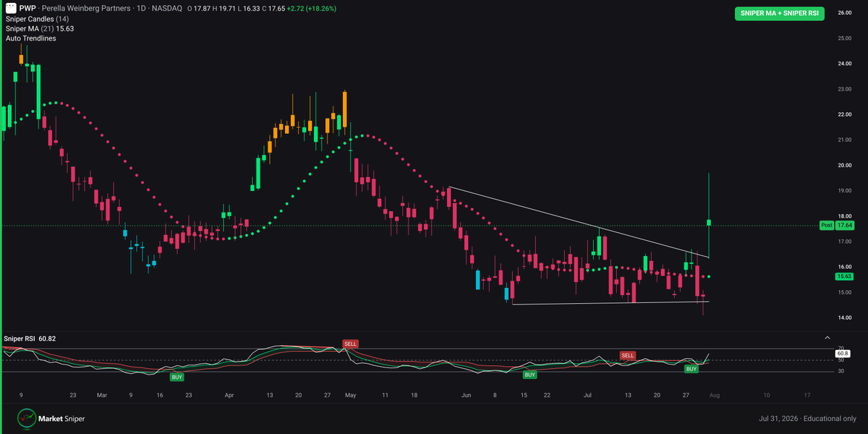Viewport: 868px width, 434px height.
Task: Click the Jul 31, 2026 Educational only text
Action: (x=807, y=418)
